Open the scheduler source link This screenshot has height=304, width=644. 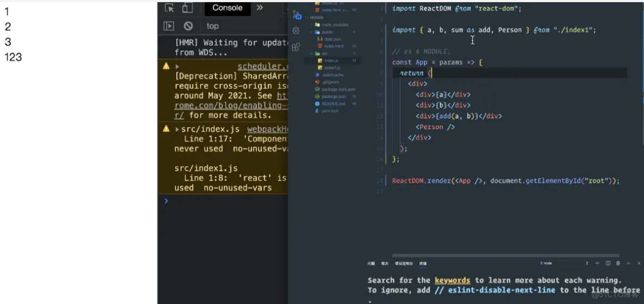262,66
